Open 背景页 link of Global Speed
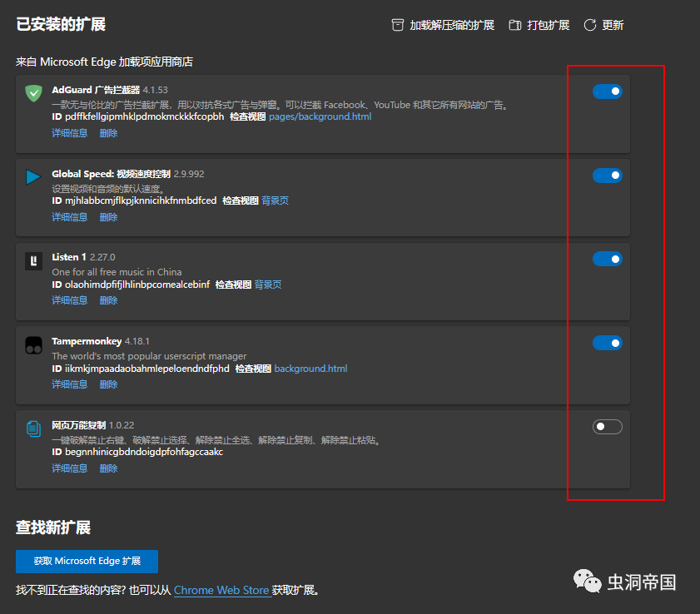This screenshot has width=700, height=614. tap(275, 201)
